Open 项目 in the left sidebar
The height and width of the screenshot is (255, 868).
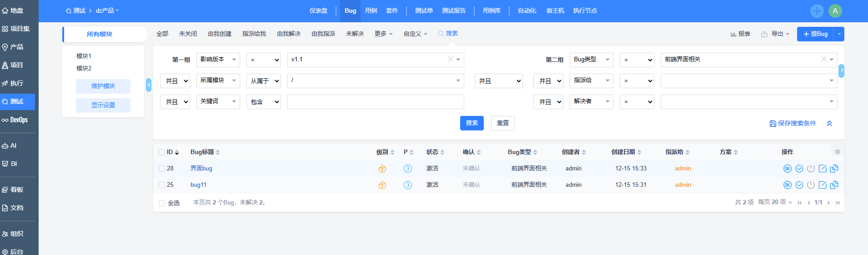click(x=16, y=65)
